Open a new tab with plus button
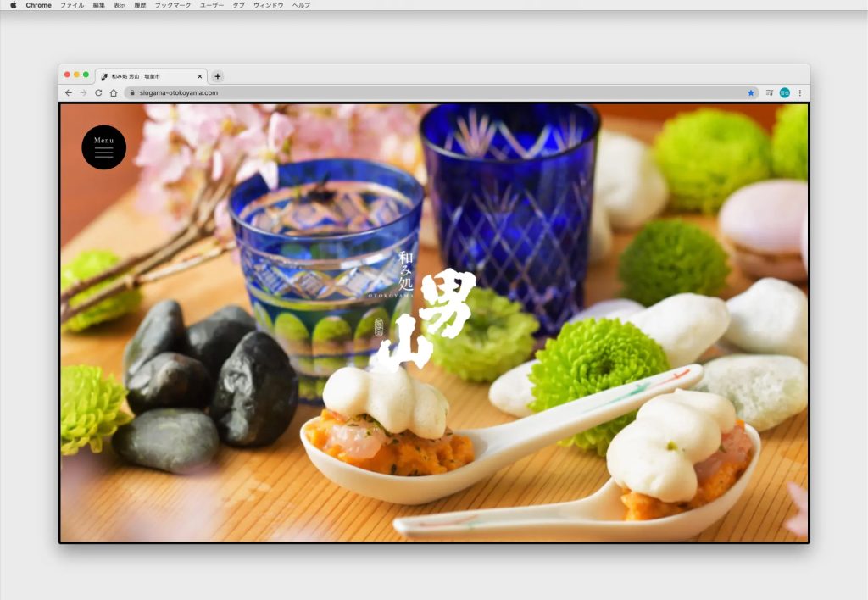 click(218, 75)
